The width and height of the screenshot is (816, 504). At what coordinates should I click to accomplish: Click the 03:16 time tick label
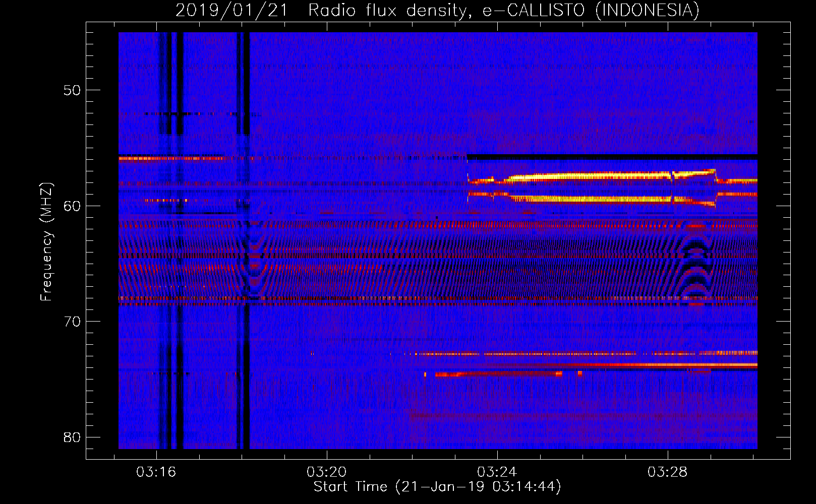point(156,472)
